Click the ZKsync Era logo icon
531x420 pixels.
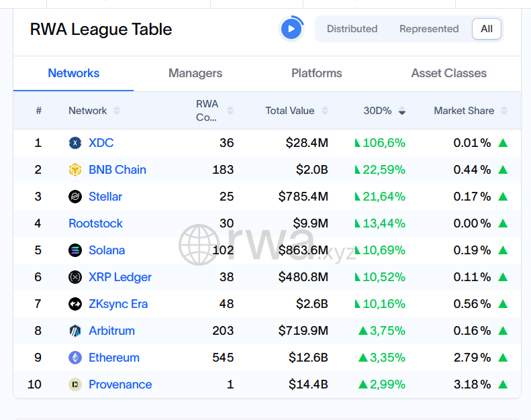[75, 304]
